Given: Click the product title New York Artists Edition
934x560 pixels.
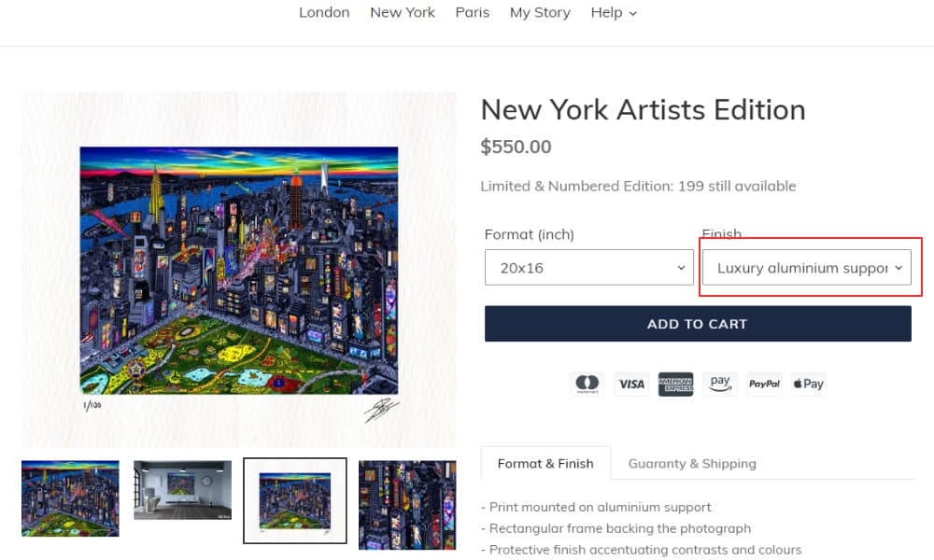Looking at the screenshot, I should 643,109.
